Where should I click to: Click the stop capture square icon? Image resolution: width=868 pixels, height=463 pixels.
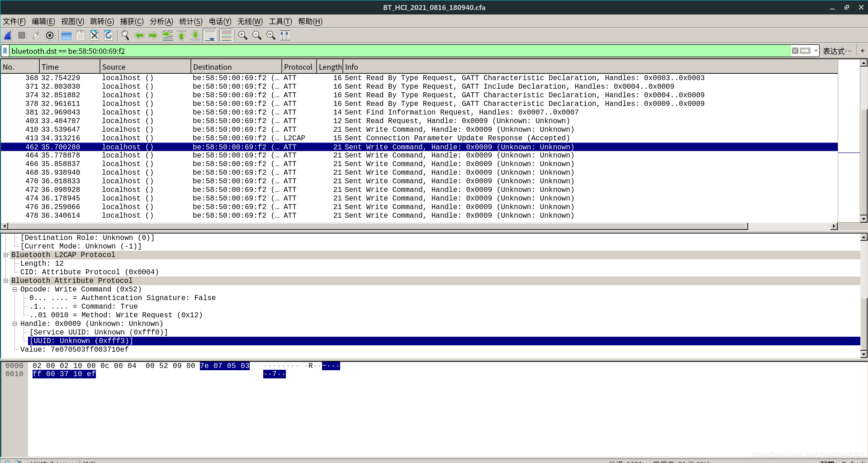[22, 35]
